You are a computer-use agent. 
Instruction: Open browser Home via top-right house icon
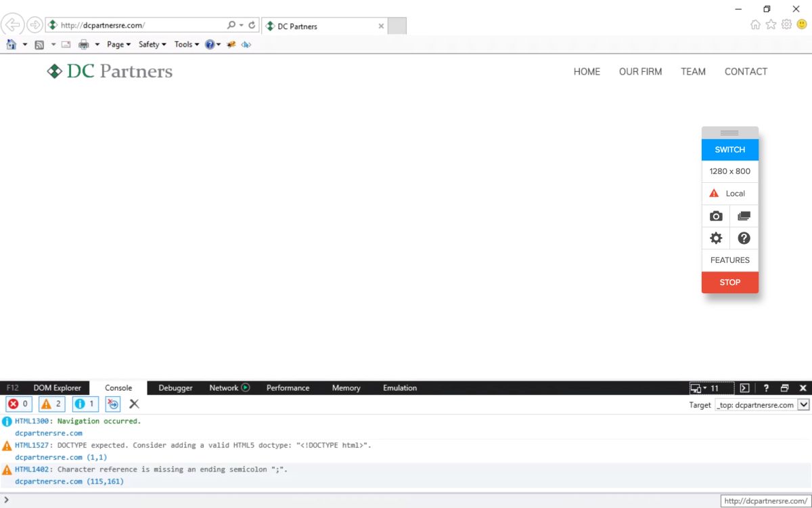tap(756, 25)
